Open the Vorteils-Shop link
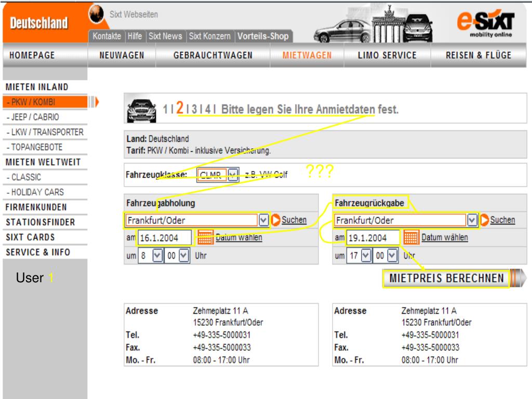 pyautogui.click(x=263, y=36)
